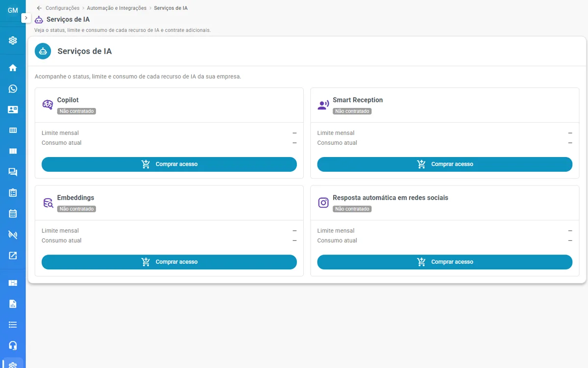Open the calendar icon in sidebar
The image size is (588, 368).
coord(13,214)
